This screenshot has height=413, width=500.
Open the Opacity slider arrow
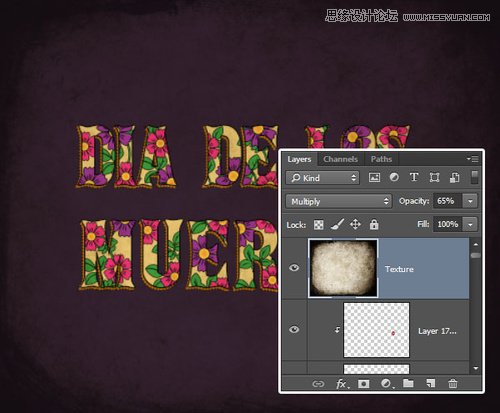click(x=470, y=201)
